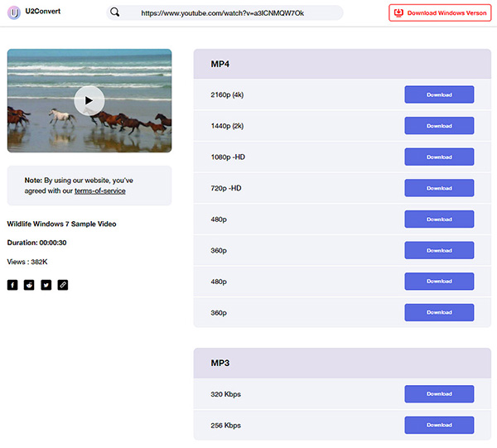Click the search magnifier icon
The height and width of the screenshot is (448, 497).
(x=115, y=12)
